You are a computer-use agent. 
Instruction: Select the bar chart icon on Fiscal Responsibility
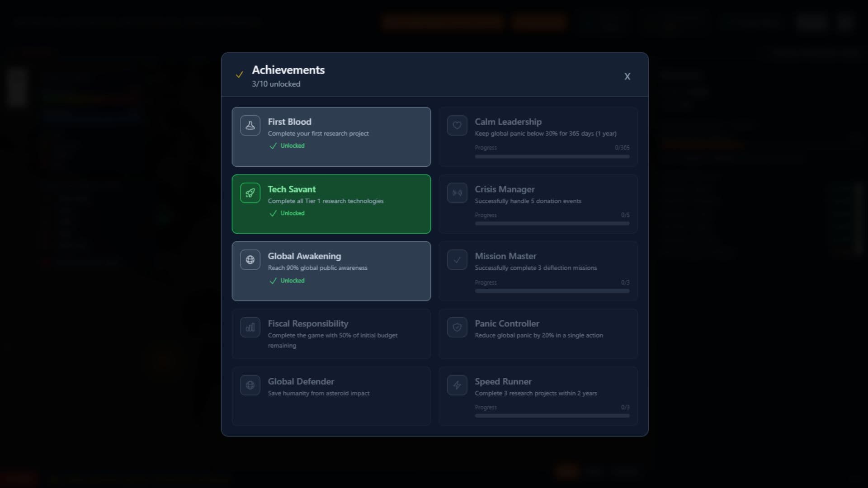(250, 327)
